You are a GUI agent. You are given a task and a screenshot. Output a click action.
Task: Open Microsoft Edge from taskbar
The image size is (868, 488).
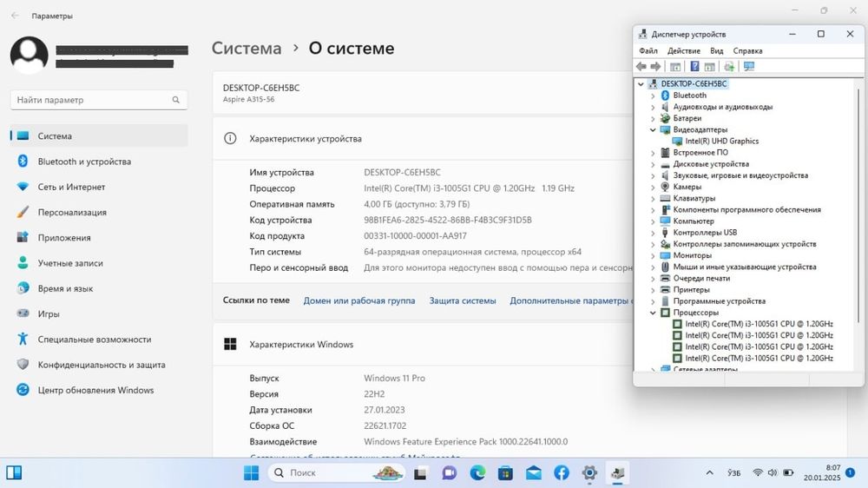click(x=477, y=472)
